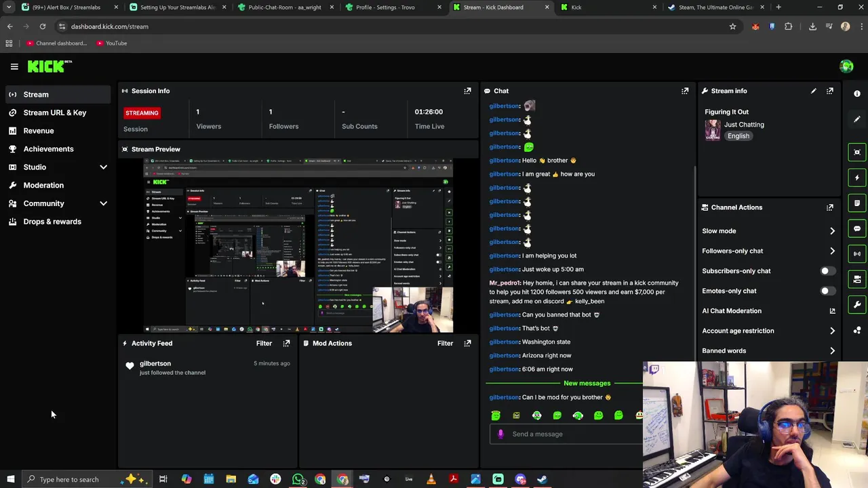
Task: Click the Just Chatting category thumbnail
Action: point(712,129)
